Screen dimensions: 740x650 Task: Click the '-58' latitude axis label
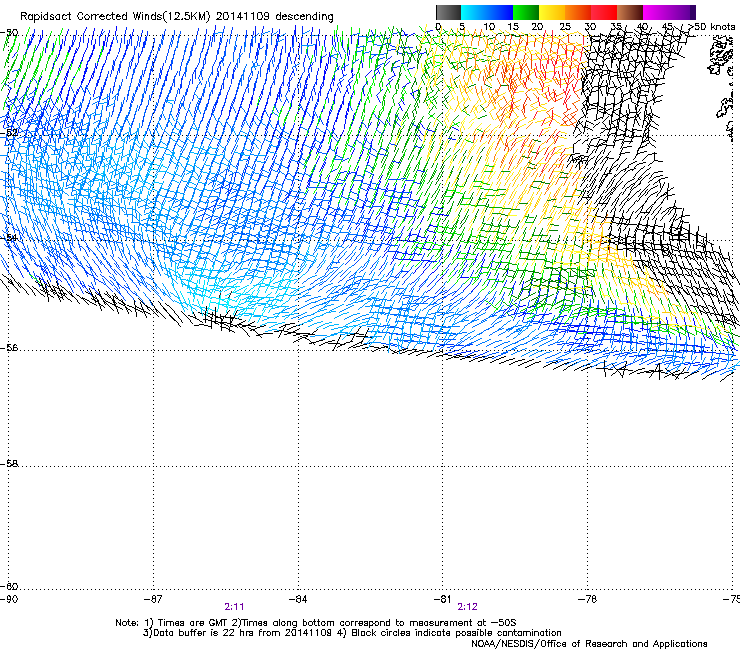(x=9, y=464)
